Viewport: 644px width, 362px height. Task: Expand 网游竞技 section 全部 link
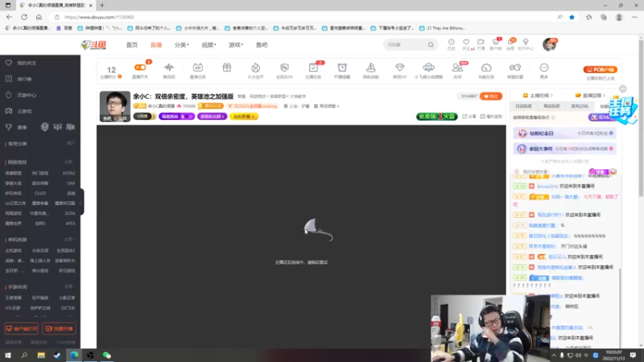(x=70, y=162)
